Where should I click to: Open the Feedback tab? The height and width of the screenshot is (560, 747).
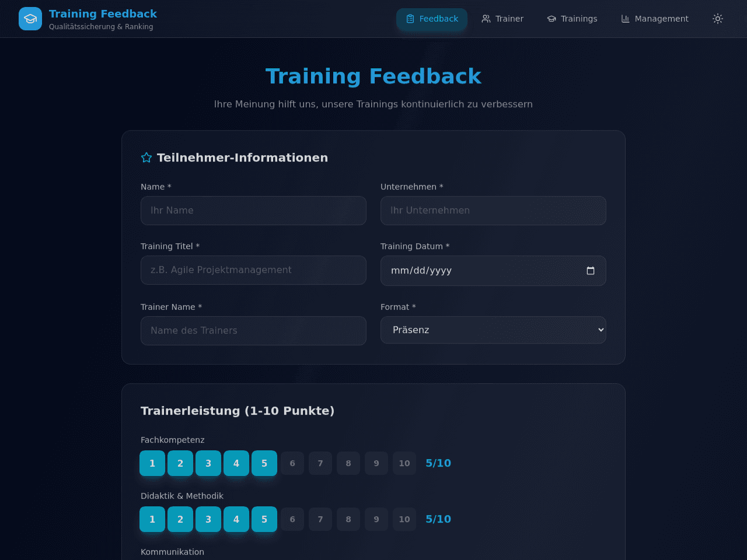432,19
